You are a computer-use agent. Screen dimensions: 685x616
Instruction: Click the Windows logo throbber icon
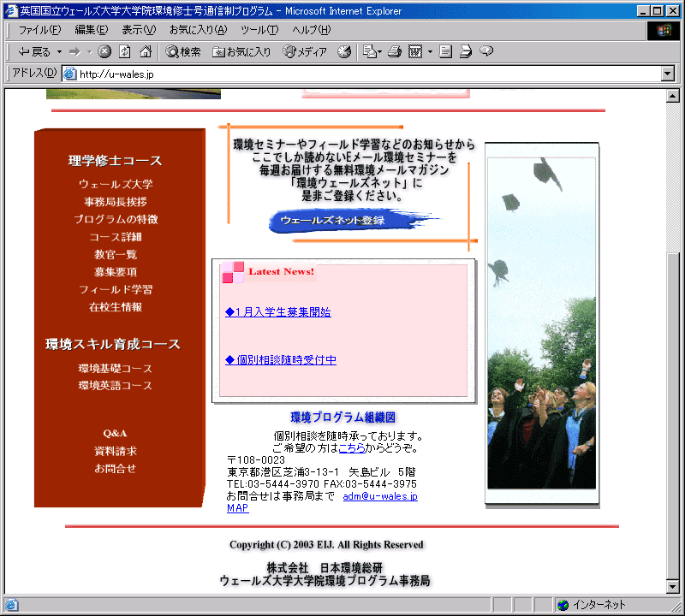coord(663,30)
